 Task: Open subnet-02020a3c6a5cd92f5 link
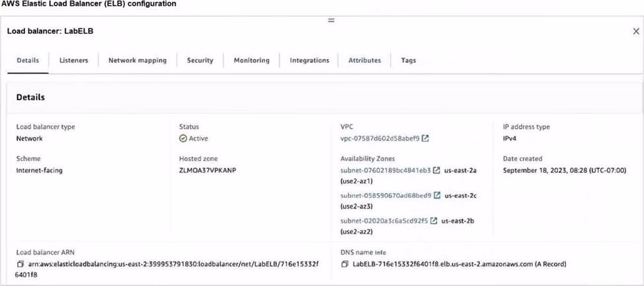coord(384,221)
